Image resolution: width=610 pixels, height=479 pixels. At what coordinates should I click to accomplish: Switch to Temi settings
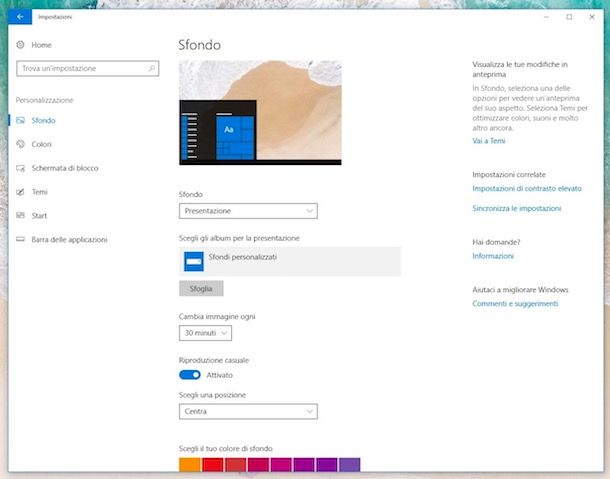click(40, 192)
